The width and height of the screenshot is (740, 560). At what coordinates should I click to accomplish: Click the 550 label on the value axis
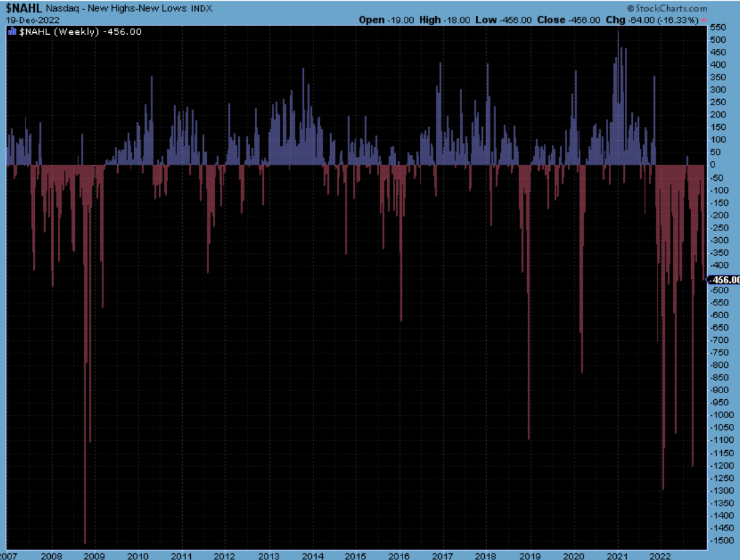tap(717, 27)
